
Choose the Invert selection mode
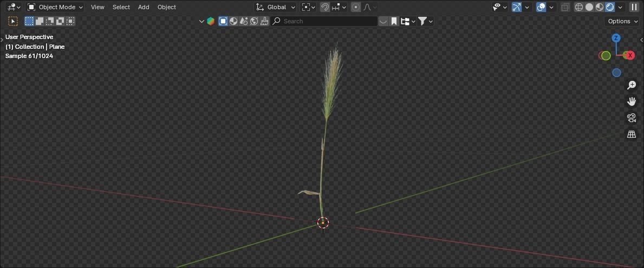tap(60, 21)
